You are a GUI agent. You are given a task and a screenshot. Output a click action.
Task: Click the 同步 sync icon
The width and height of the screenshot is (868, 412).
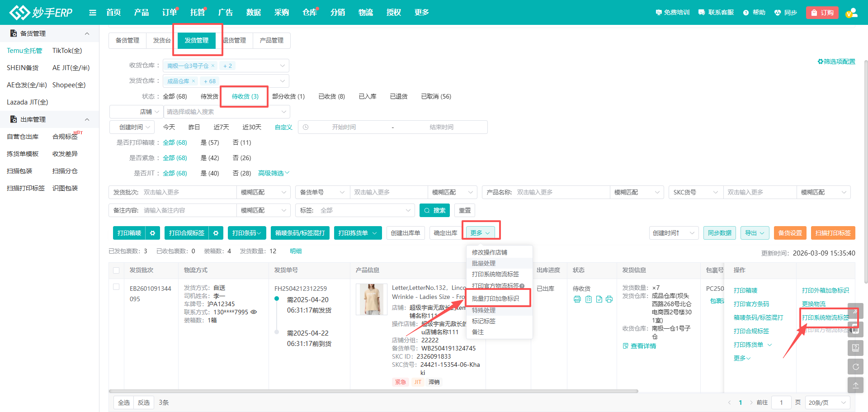[778, 13]
